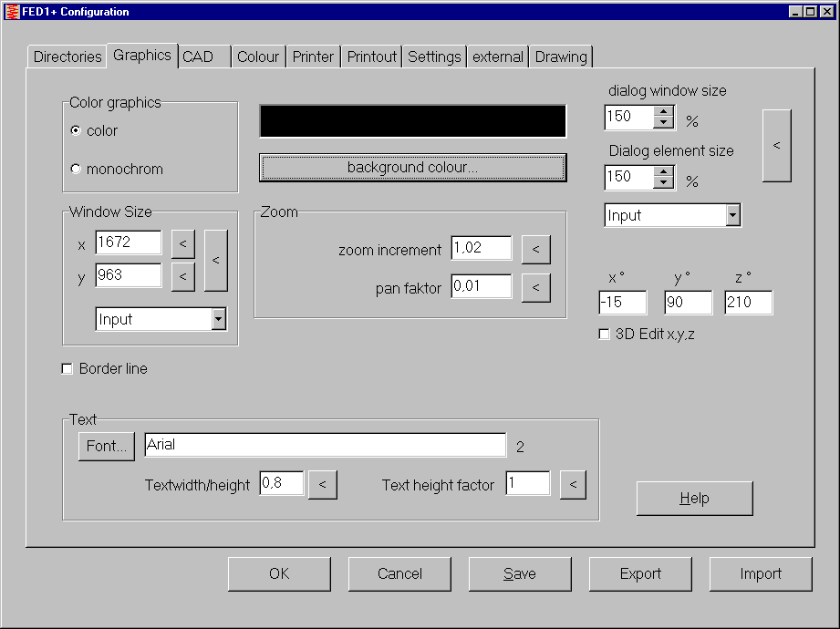Click the '<' button beside Window Size x

183,243
